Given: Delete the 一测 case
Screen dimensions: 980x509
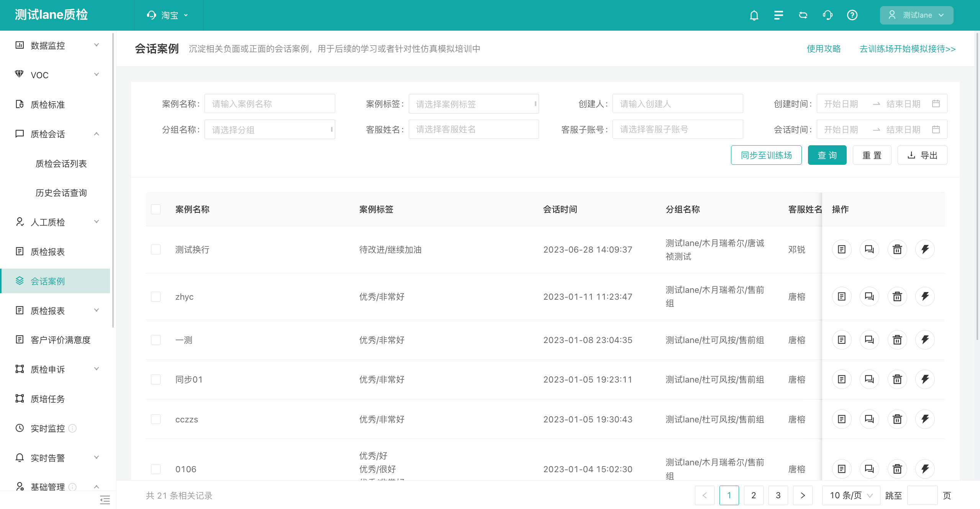Looking at the screenshot, I should click(x=897, y=340).
